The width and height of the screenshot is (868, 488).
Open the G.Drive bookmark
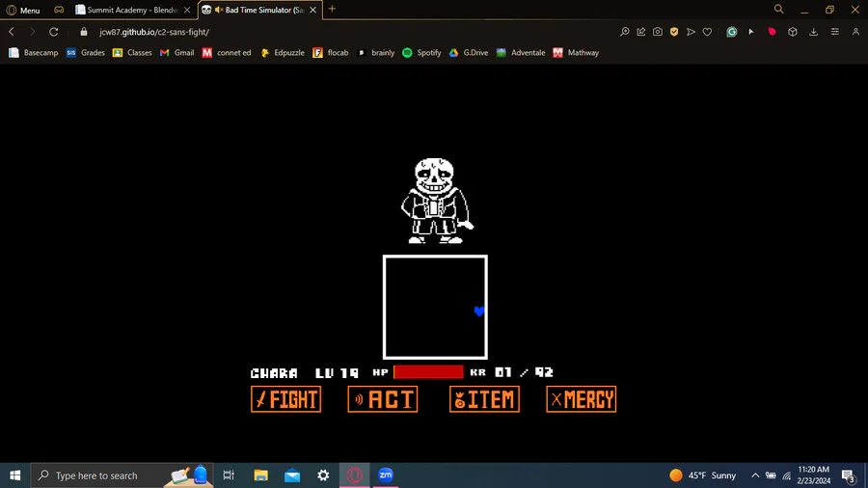[x=469, y=53]
